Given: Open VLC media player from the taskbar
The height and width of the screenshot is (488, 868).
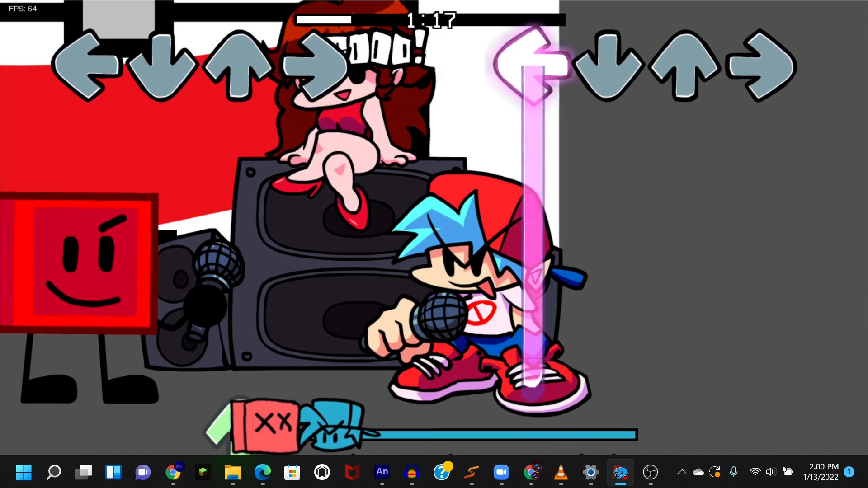Looking at the screenshot, I should click(x=561, y=473).
